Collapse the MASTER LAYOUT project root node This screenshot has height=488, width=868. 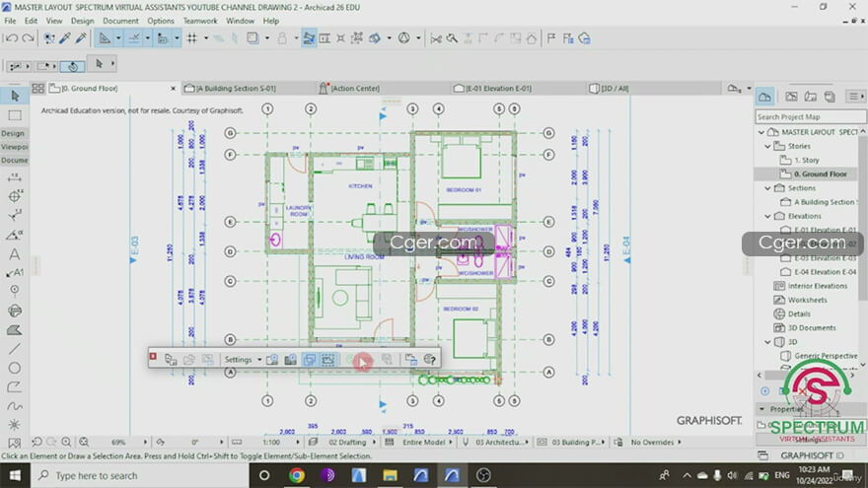761,132
